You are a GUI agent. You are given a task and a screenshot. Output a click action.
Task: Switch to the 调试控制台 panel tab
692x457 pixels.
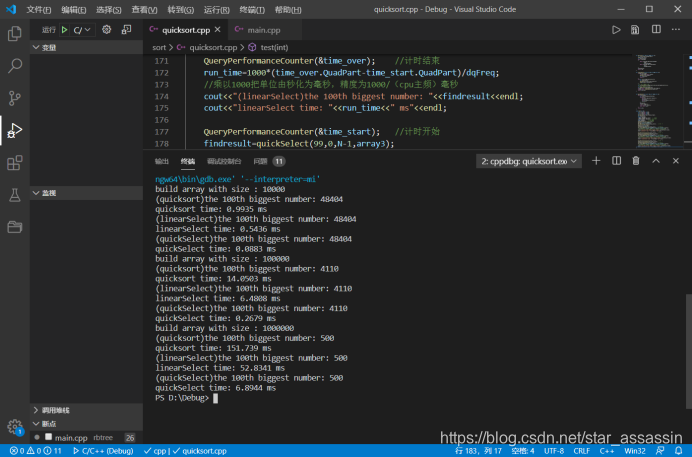point(224,161)
